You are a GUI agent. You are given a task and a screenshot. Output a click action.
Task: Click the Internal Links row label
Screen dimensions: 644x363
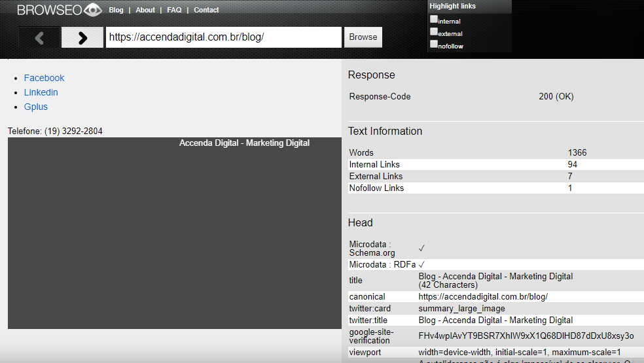pyautogui.click(x=374, y=165)
